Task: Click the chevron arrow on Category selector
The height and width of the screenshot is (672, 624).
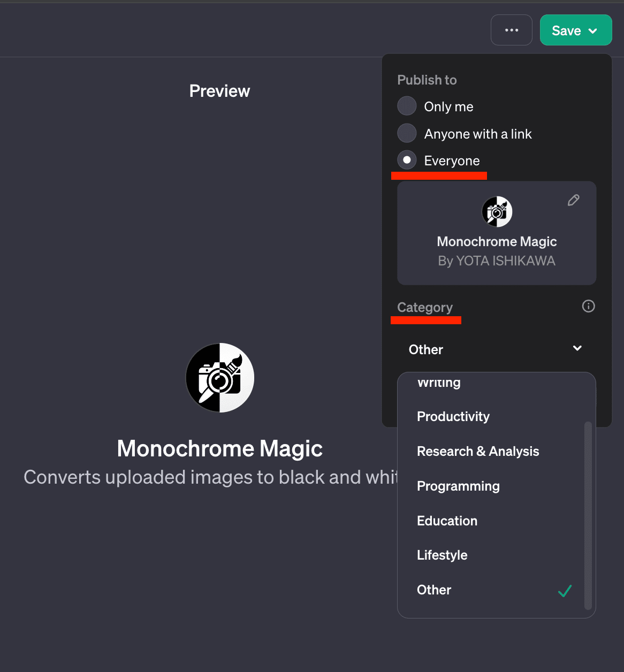Action: tap(577, 348)
